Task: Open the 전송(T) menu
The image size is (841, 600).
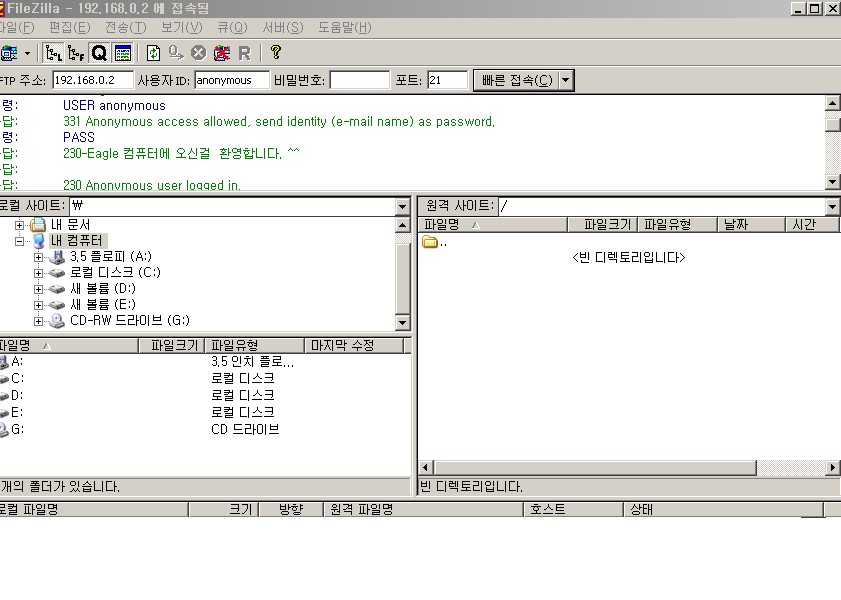Action: coord(126,27)
